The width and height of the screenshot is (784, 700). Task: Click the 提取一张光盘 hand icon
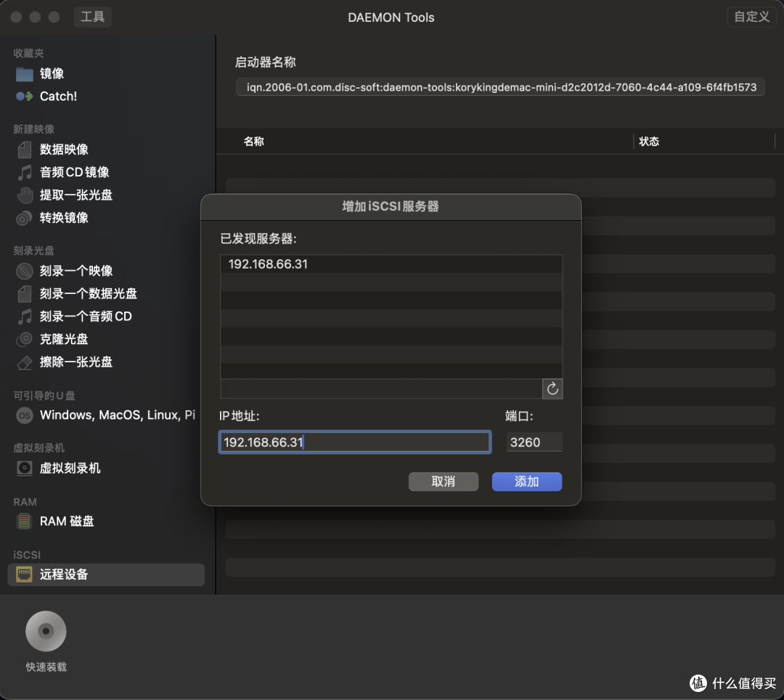coord(24,195)
